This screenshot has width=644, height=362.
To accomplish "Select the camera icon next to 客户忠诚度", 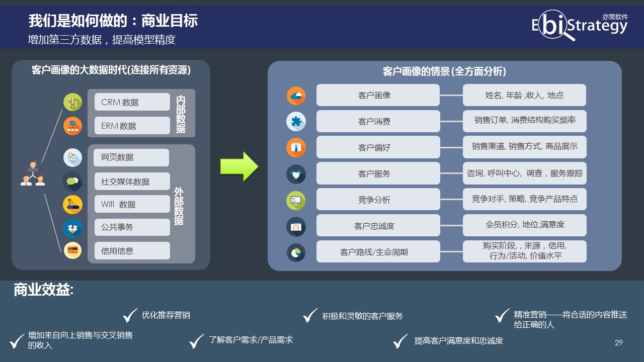I will click(296, 225).
